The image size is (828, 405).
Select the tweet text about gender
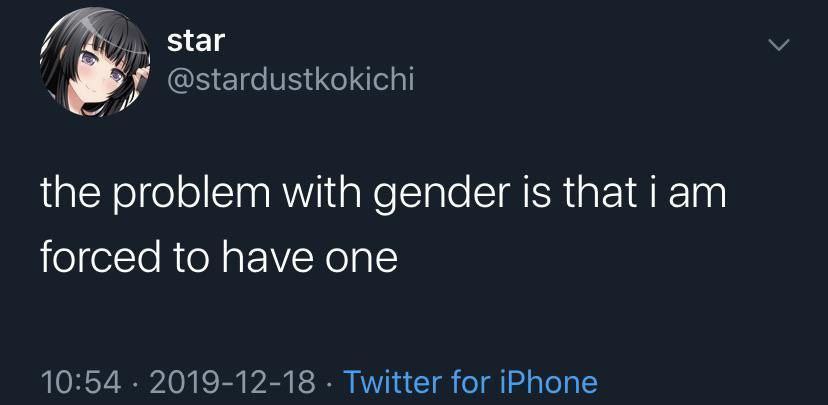[x=383, y=226]
